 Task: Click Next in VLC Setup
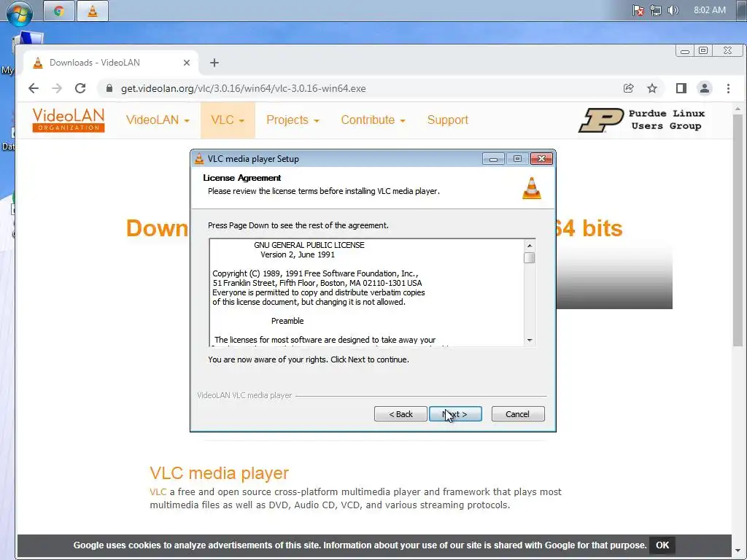click(x=455, y=414)
